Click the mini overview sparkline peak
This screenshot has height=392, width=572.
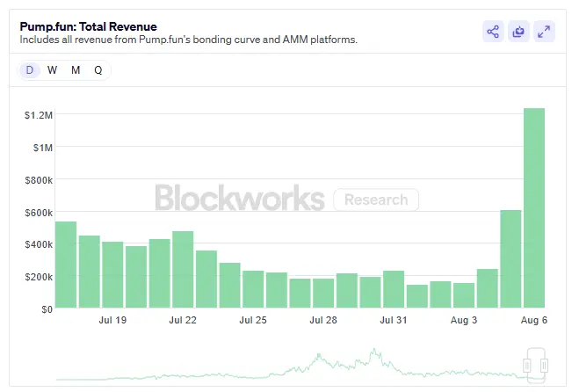(374, 351)
